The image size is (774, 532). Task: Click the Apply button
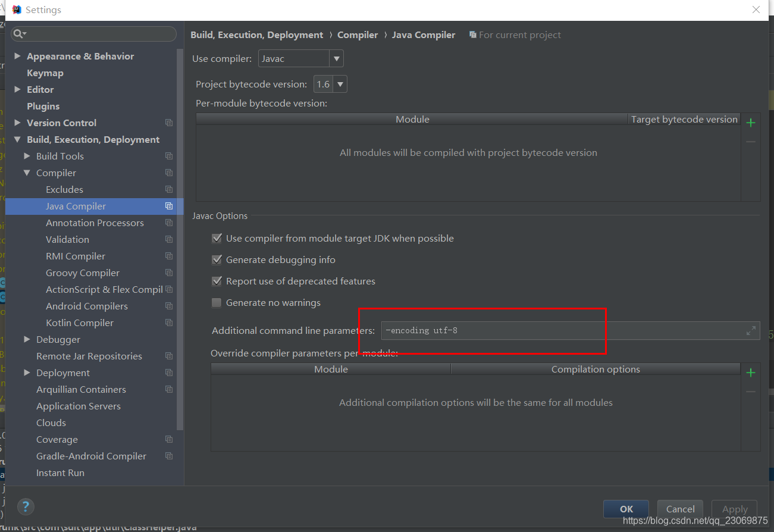(735, 509)
